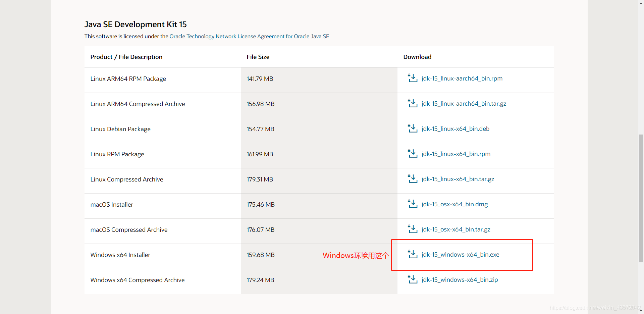Click download icon for jdk-15_osx-x64_bin.dmg
644x314 pixels.
point(412,204)
